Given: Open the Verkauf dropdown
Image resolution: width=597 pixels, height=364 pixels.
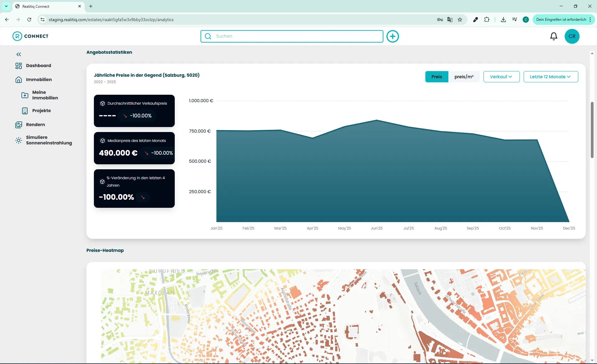Looking at the screenshot, I should (x=501, y=77).
